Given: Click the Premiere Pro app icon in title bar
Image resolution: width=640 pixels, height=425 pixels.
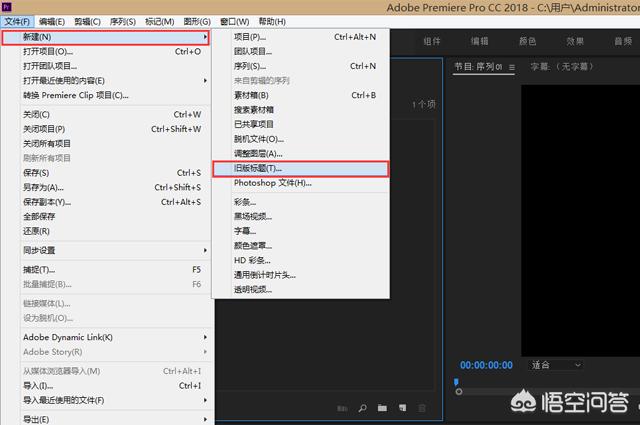Looking at the screenshot, I should pos(7,7).
